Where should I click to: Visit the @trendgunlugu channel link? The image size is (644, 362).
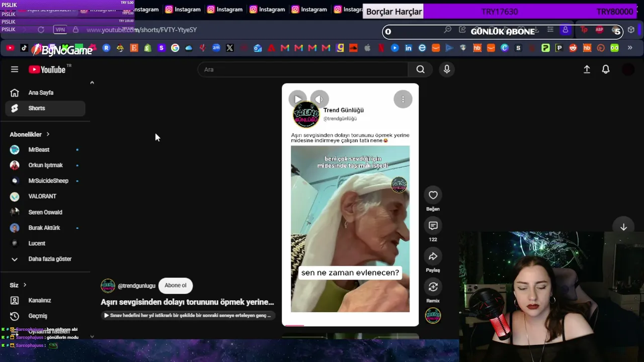[136, 286]
